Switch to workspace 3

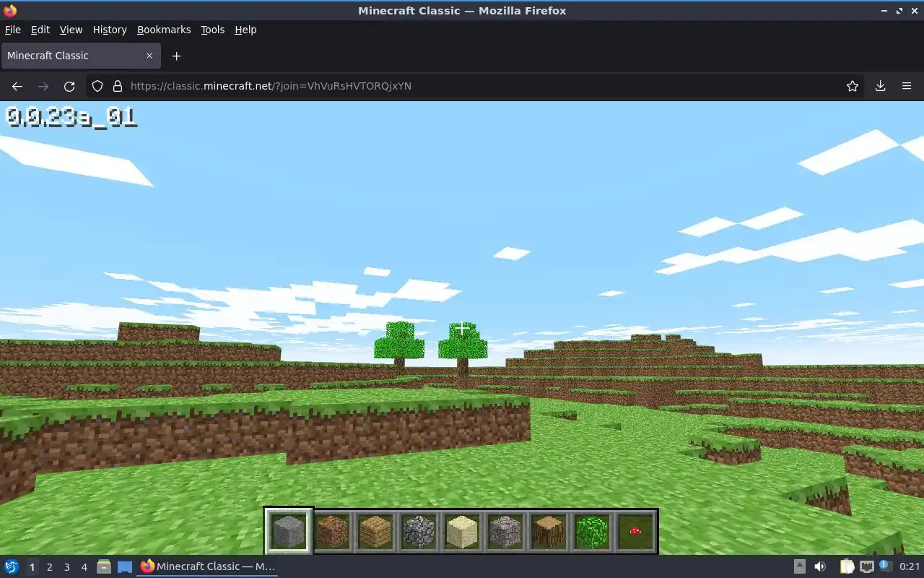click(x=66, y=566)
